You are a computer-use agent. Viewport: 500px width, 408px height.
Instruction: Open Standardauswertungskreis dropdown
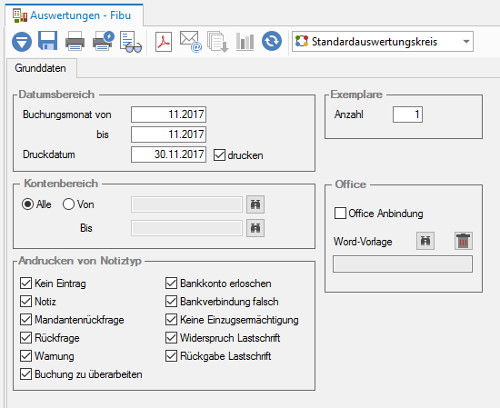point(383,42)
